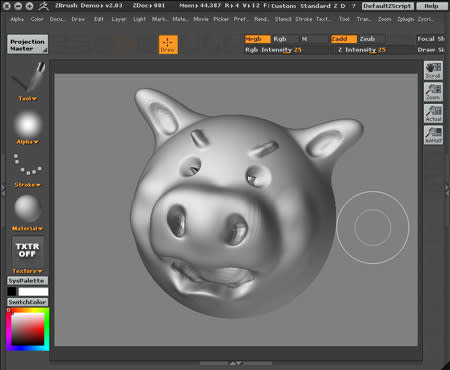The width and height of the screenshot is (450, 370).
Task: Click the tray divider arrows below canvas
Action: click(x=236, y=363)
